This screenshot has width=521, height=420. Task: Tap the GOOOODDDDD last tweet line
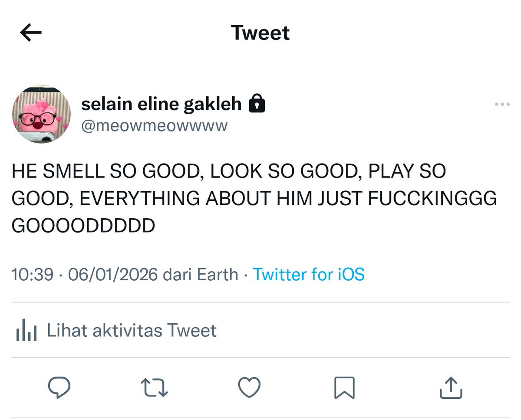[83, 226]
